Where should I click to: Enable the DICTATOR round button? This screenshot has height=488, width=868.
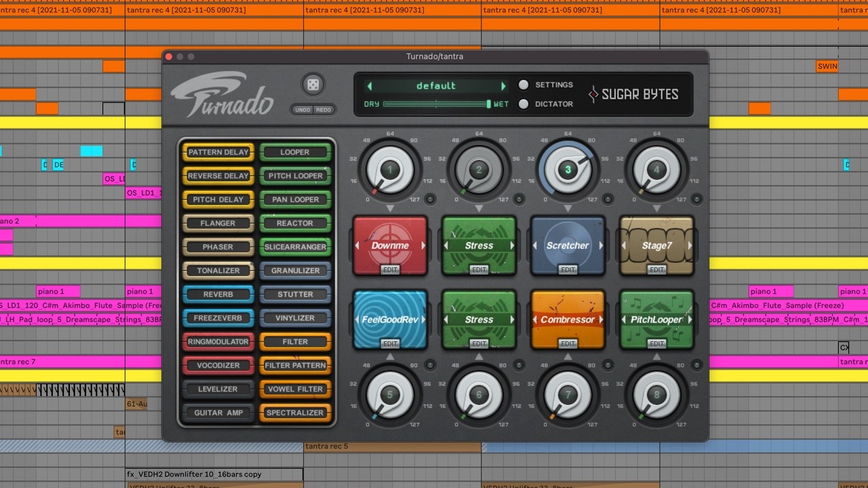coord(524,104)
